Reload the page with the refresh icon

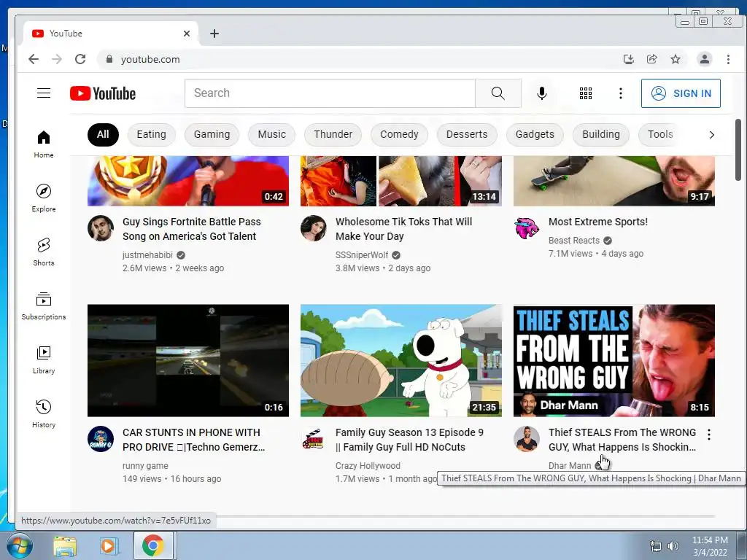80,59
